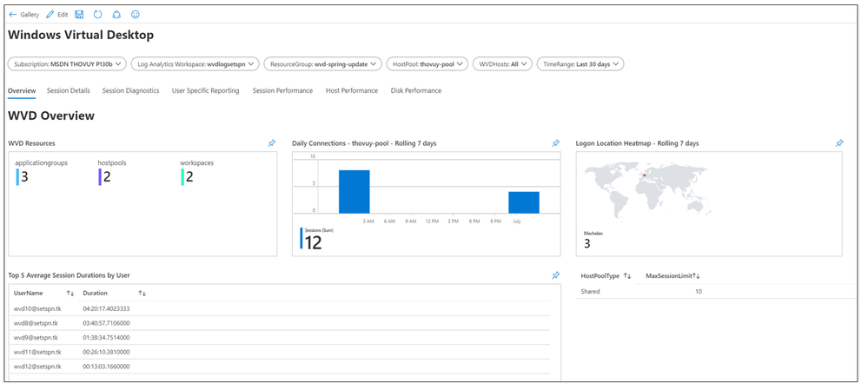
Task: Refresh the workbook with the circular arrow icon
Action: [98, 15]
